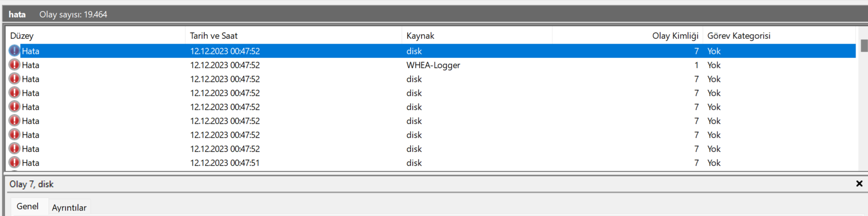
Task: Click the error icon of the 00:47:51 event
Action: tap(15, 163)
